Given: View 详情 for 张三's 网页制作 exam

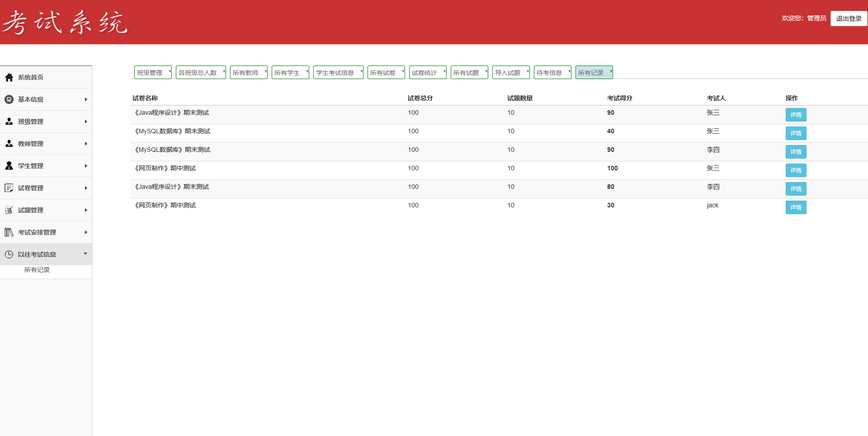Looking at the screenshot, I should click(x=796, y=170).
